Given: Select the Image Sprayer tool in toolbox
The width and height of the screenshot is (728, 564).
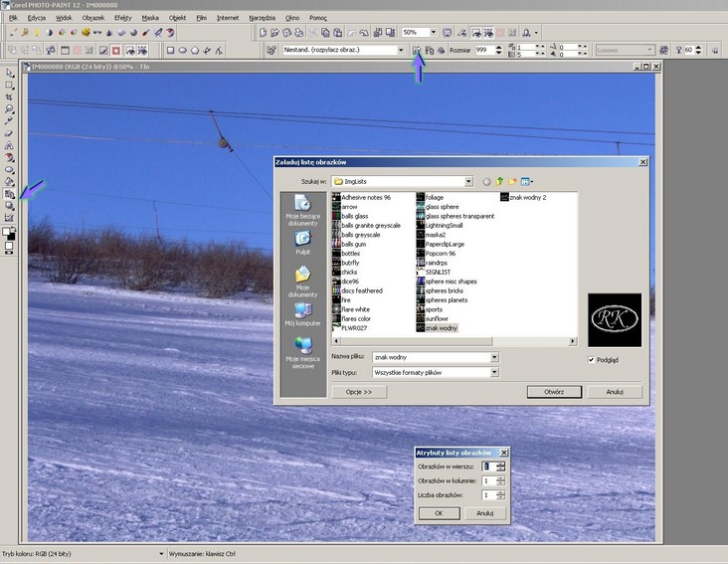Looking at the screenshot, I should [x=9, y=195].
